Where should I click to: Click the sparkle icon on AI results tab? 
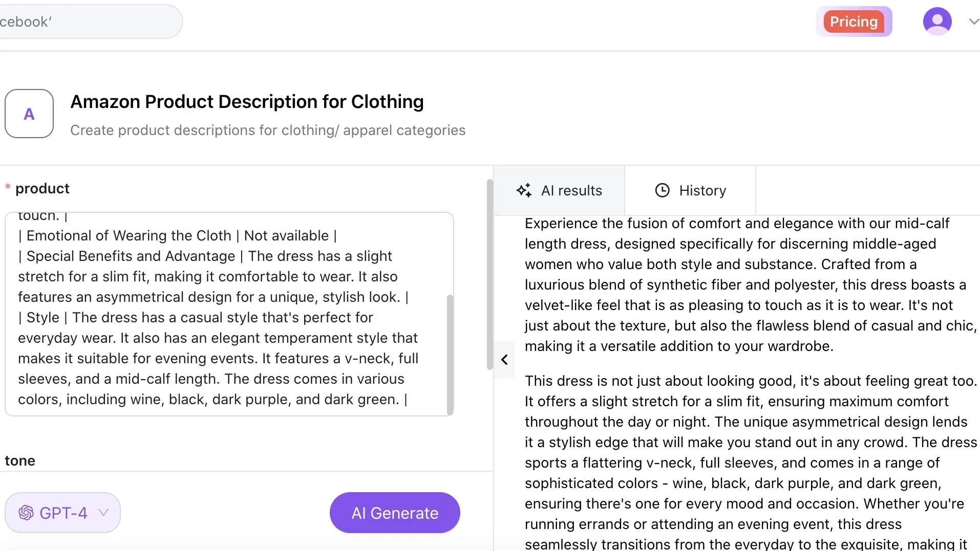click(524, 190)
